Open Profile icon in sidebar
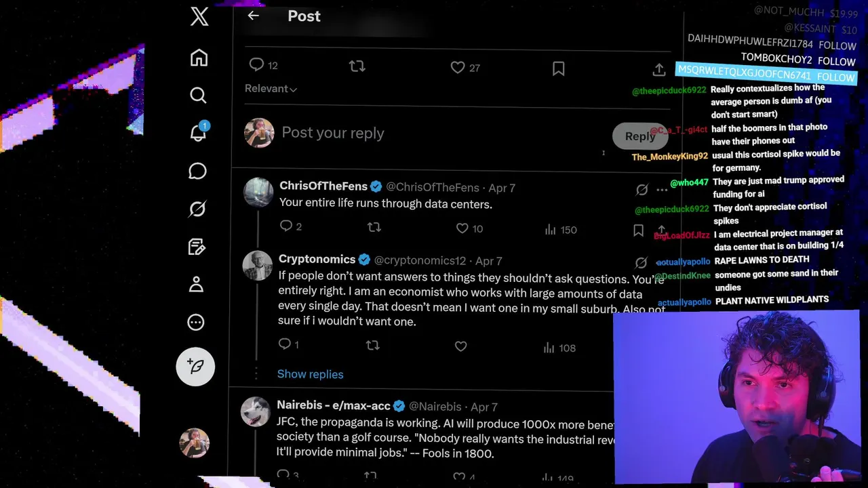868x488 pixels. [197, 285]
